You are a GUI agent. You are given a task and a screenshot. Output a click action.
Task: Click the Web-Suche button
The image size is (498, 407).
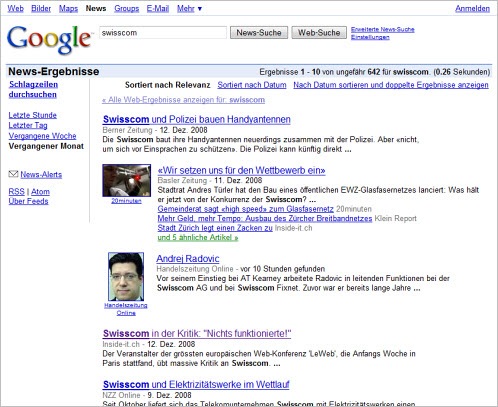(x=319, y=33)
